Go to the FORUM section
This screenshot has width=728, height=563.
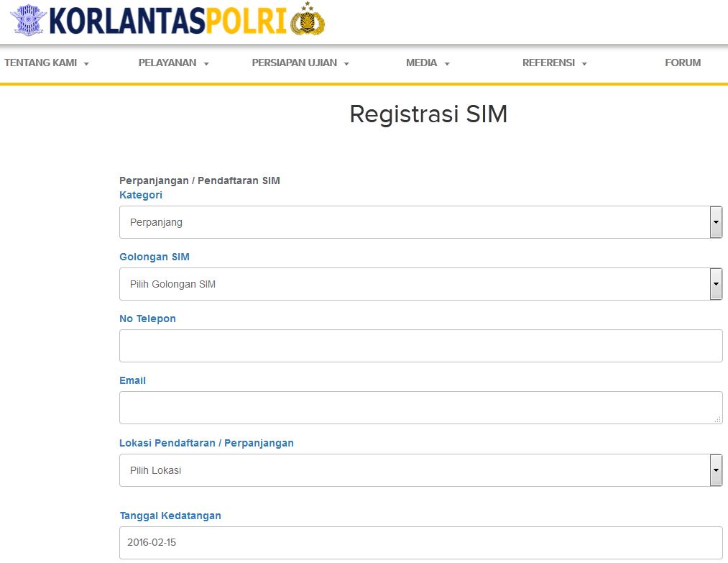coord(682,63)
